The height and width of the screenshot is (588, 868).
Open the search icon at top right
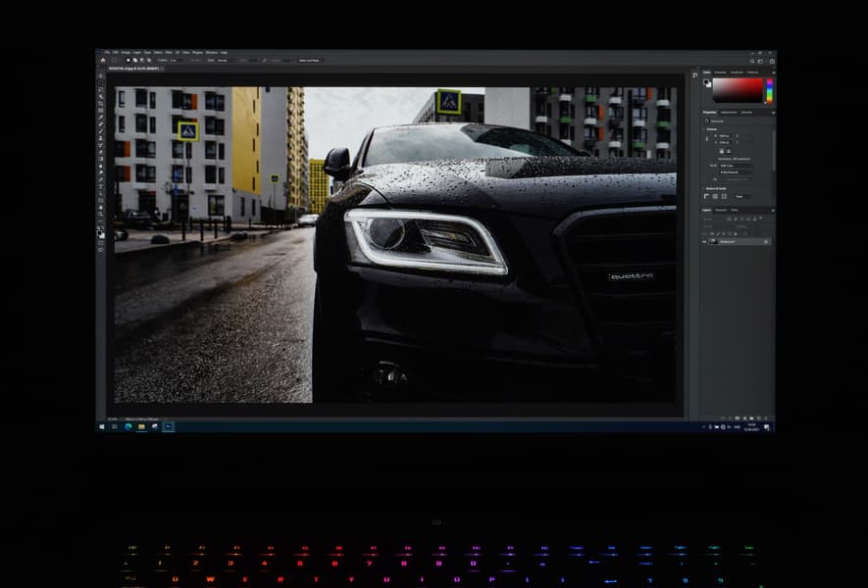coord(752,62)
